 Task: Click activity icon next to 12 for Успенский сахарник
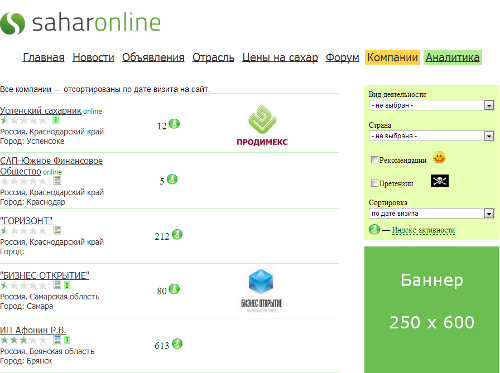(x=174, y=124)
